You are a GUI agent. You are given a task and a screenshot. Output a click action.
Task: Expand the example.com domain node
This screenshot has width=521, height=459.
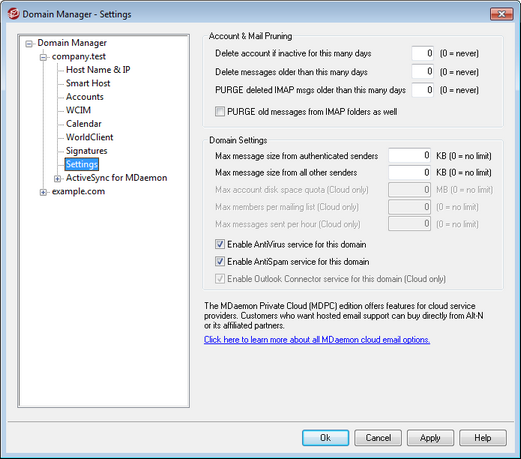43,192
